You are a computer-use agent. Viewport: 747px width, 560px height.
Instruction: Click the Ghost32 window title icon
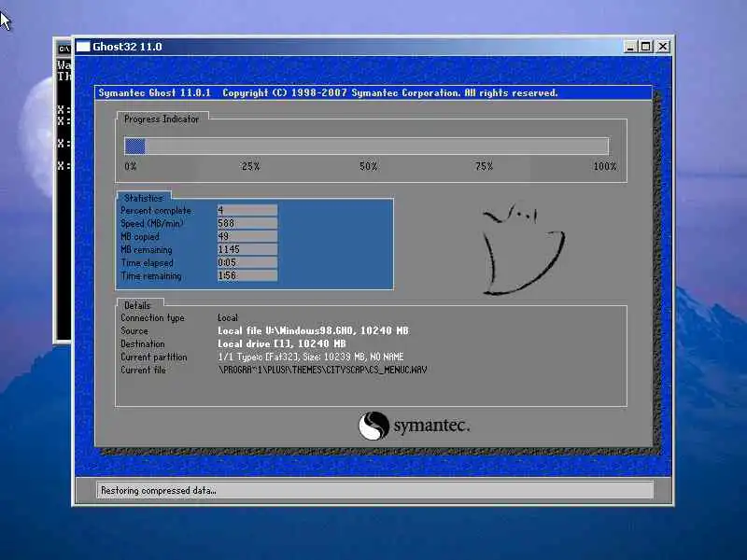point(83,46)
